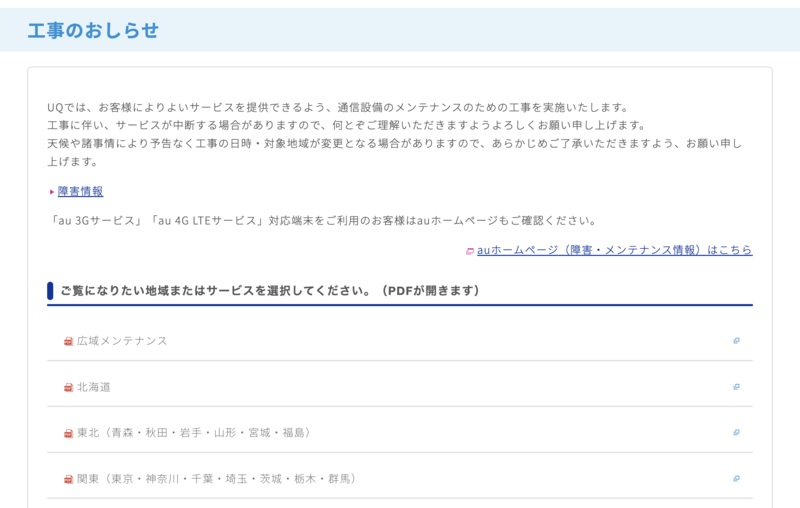
Task: Click new-window icon on 東北 row
Action: pos(736,433)
